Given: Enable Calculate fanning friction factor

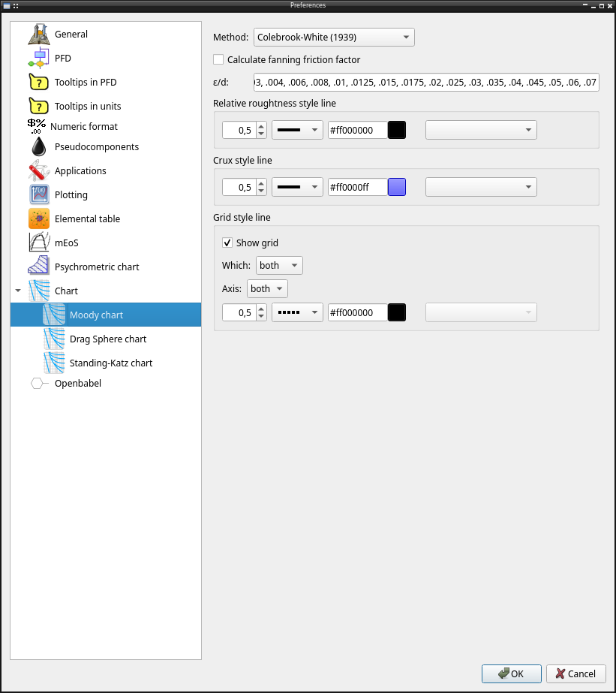Looking at the screenshot, I should pyautogui.click(x=218, y=59).
